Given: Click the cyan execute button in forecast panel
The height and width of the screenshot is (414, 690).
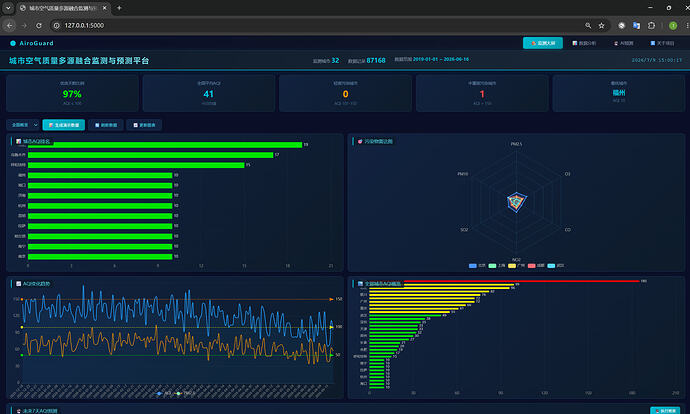Looking at the screenshot, I should 665,410.
